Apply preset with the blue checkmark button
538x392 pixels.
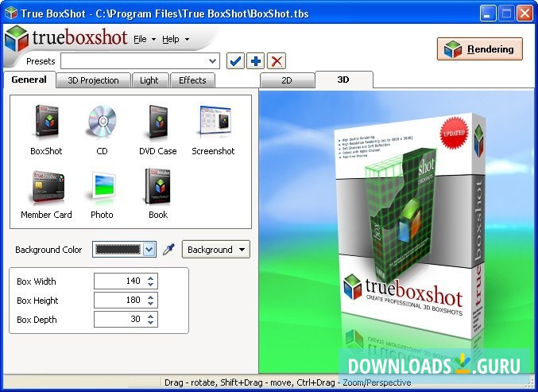tap(235, 61)
